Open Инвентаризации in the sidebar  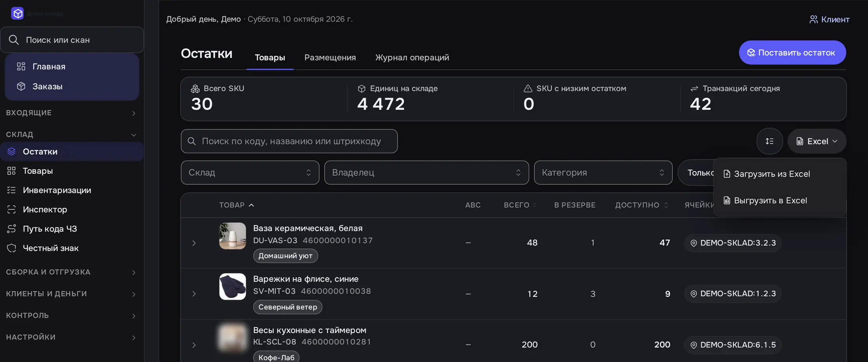coord(72,190)
